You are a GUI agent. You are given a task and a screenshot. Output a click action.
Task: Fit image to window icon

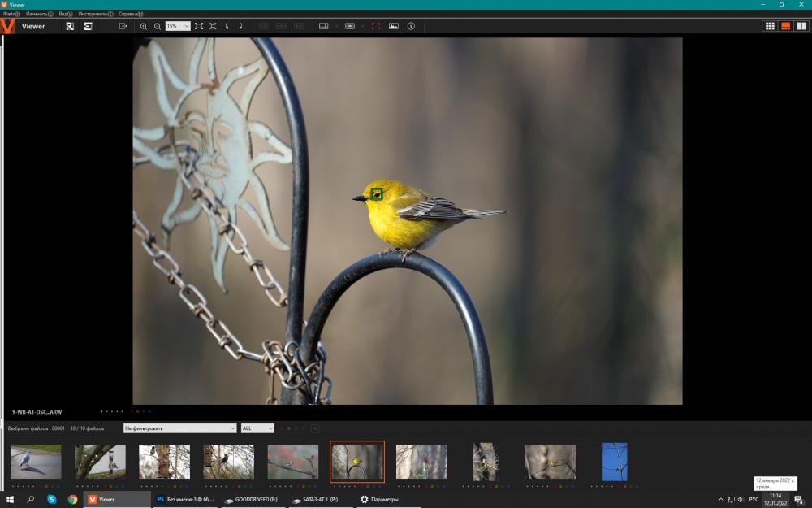click(x=199, y=26)
